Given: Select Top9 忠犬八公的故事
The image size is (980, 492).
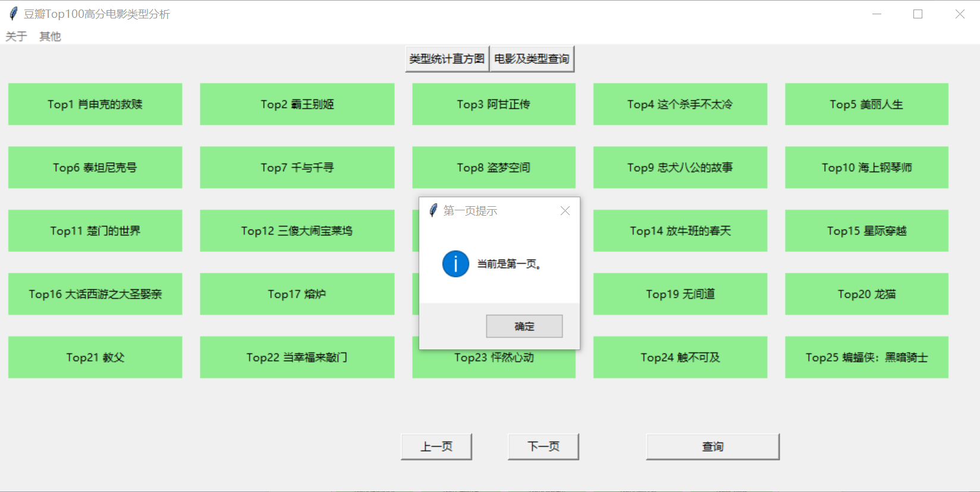Looking at the screenshot, I should coord(680,168).
